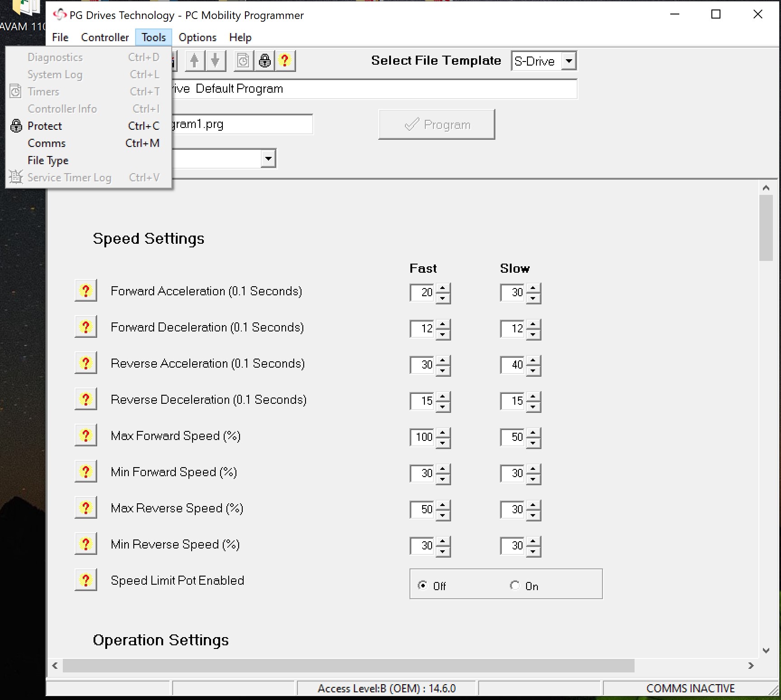The height and width of the screenshot is (700, 781).
Task: Close the open Tools menu via its title
Action: coord(154,38)
